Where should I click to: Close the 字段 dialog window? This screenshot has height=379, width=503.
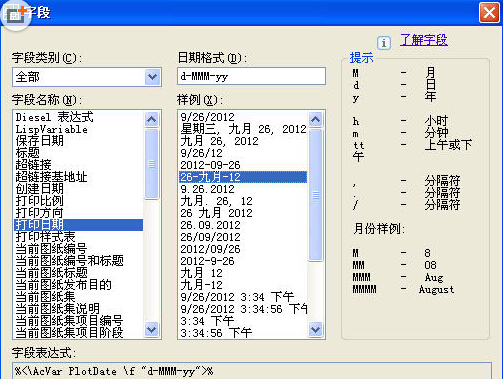pos(489,13)
